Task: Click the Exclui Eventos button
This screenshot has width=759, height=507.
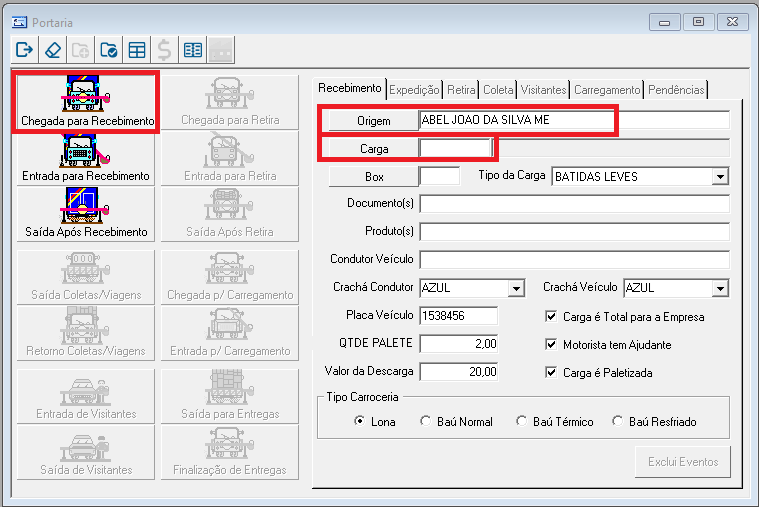Action: [x=683, y=462]
